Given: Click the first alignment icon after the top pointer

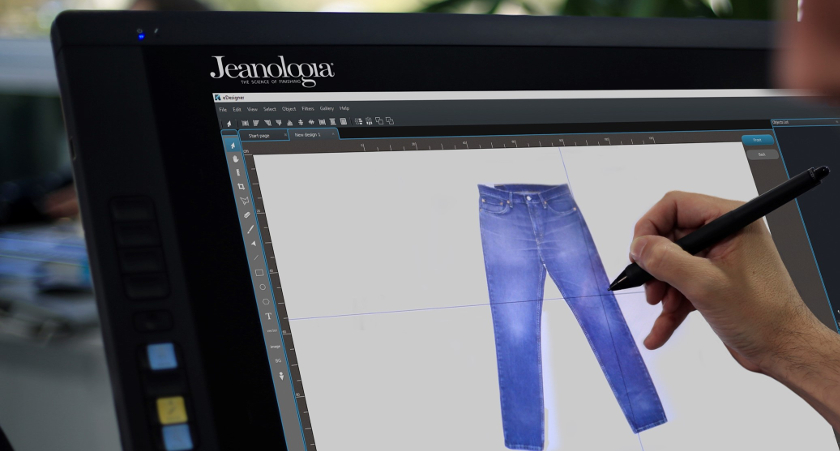Looking at the screenshot, I should pos(245,123).
